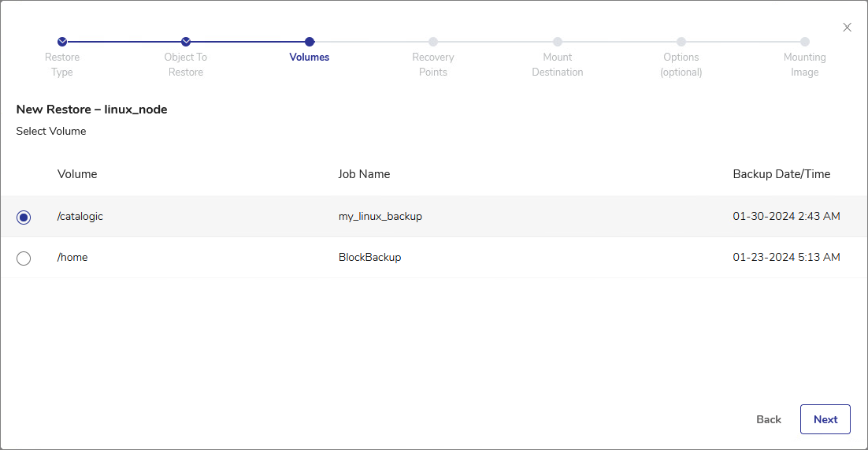Select the /home volume radio button
Screen dimensions: 868x450
[x=24, y=258]
